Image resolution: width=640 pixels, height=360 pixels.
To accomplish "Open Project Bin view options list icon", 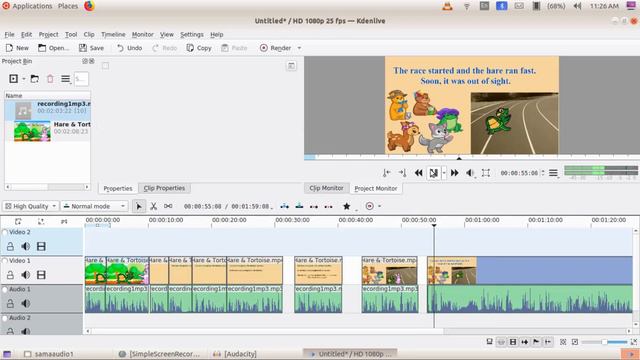I will [65, 79].
